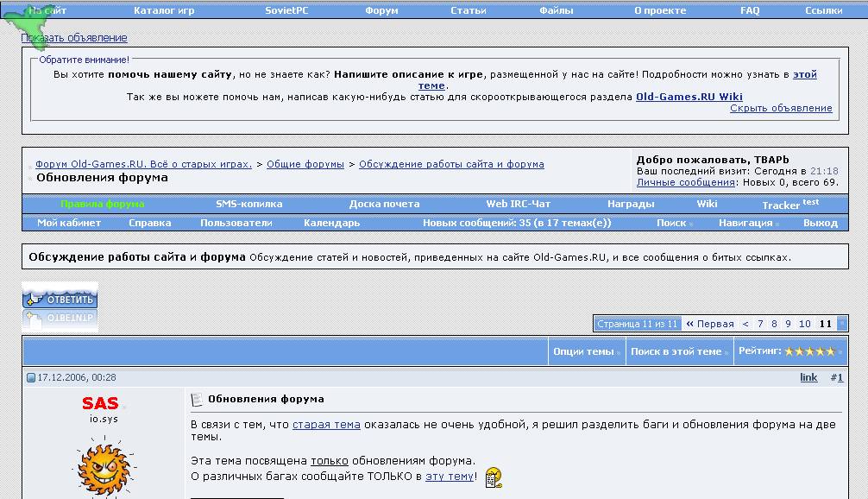Open the этой теме link in announcement
This screenshot has width=868, height=499.
(805, 74)
